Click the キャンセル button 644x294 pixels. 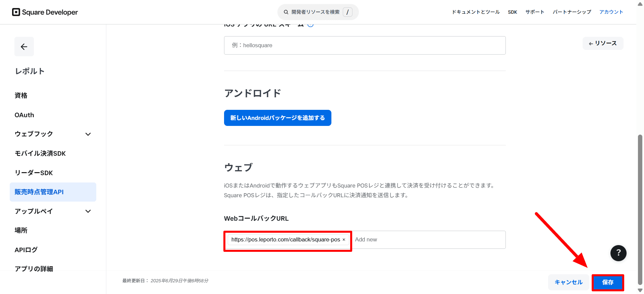point(569,282)
